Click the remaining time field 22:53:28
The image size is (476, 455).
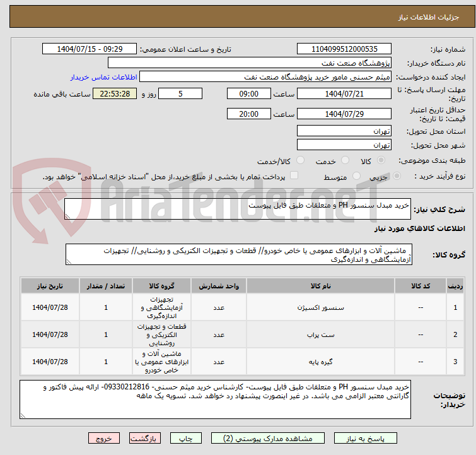[x=115, y=93]
